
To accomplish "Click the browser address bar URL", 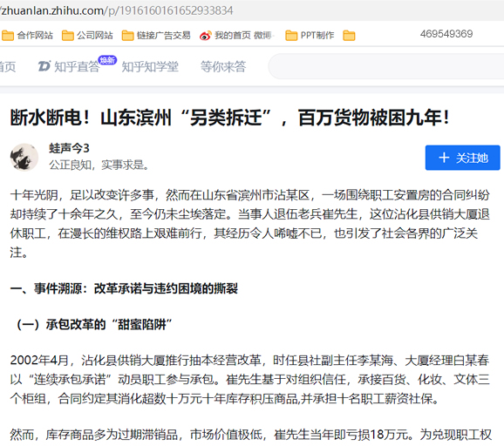I will 116,10.
